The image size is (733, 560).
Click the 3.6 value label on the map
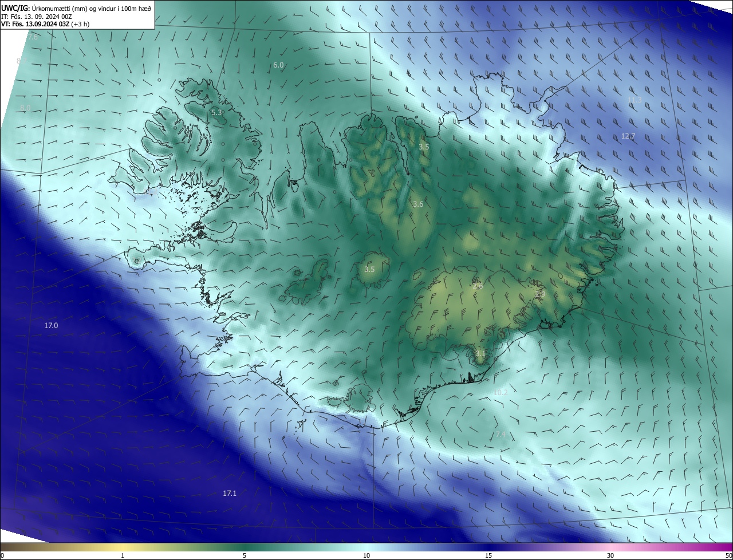pos(418,204)
